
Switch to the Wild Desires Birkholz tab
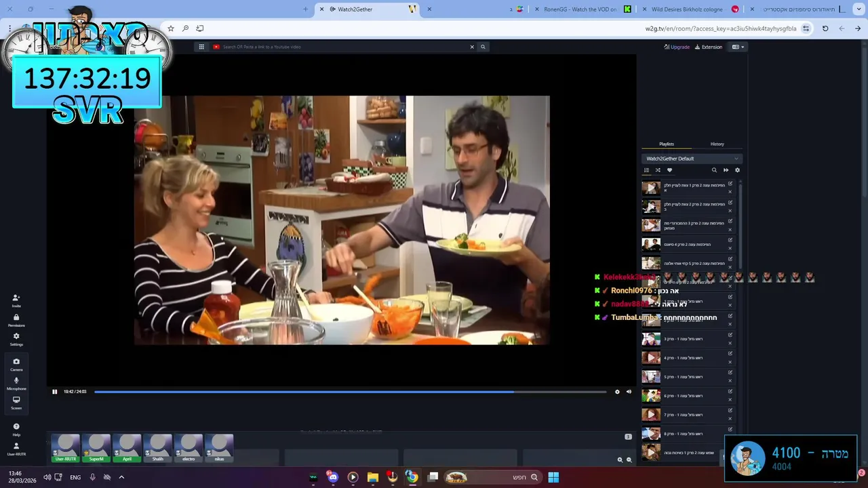[x=695, y=9]
